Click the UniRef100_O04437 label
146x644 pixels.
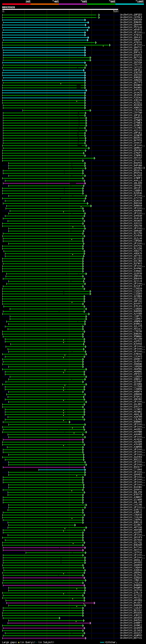pyautogui.click(x=131, y=143)
